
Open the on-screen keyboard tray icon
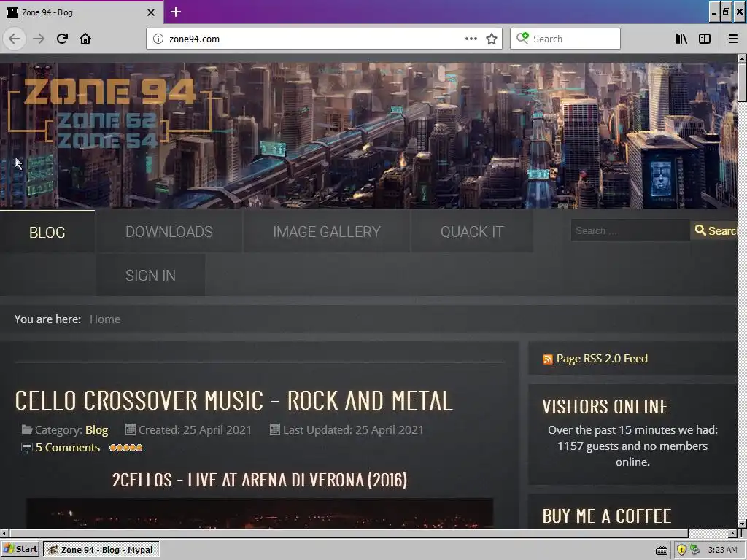661,550
